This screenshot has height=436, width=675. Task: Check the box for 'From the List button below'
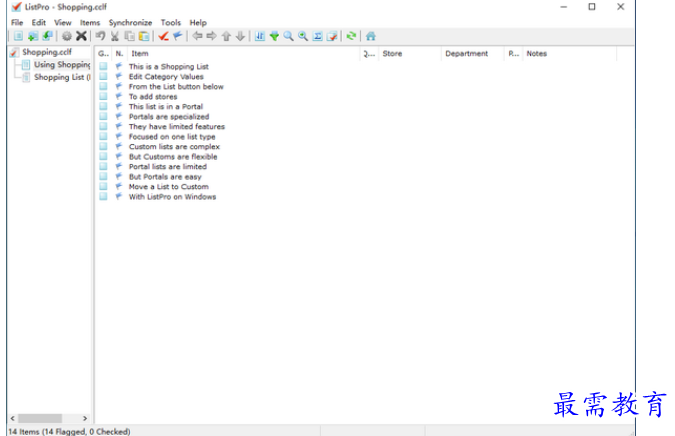tap(103, 87)
